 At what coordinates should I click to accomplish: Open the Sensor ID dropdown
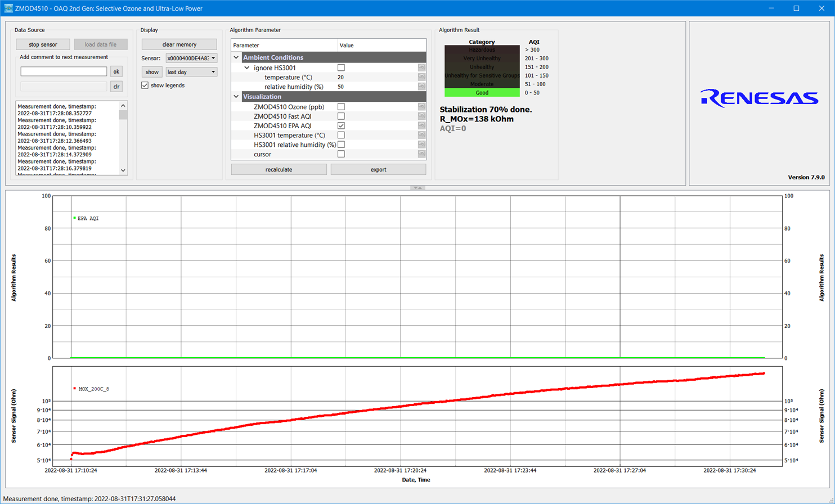coord(191,58)
